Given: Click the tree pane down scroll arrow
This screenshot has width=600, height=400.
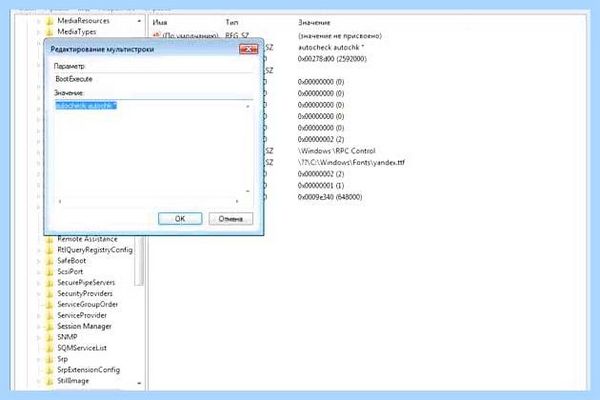Looking at the screenshot, I should [139, 383].
